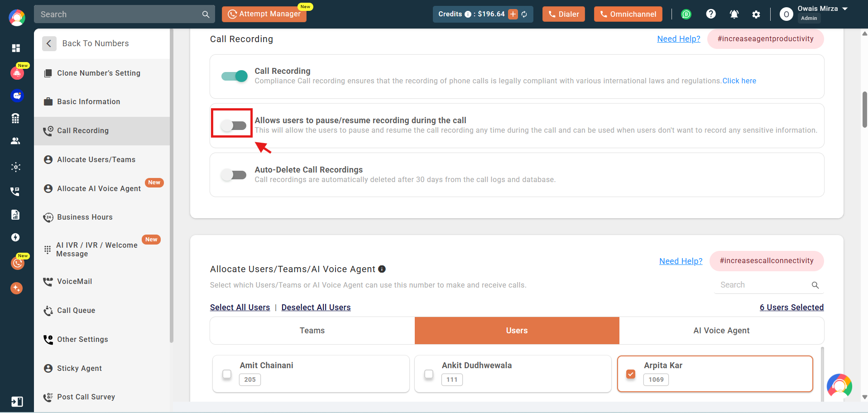Viewport: 868px width, 413px height.
Task: Open AI IVR / IVR / Welcome Message
Action: pos(102,250)
